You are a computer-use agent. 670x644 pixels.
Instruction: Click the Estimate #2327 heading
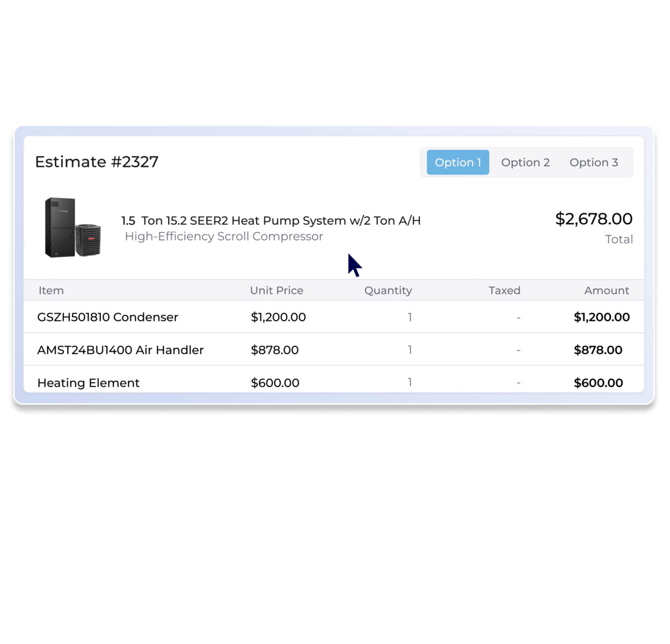(x=97, y=162)
